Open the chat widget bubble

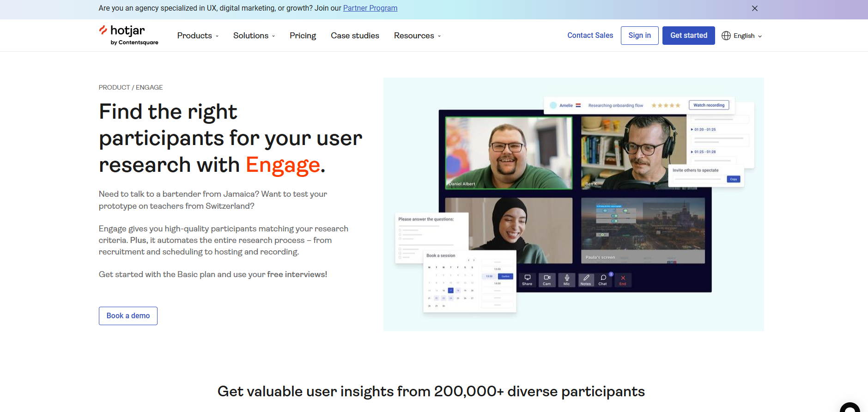point(850,407)
